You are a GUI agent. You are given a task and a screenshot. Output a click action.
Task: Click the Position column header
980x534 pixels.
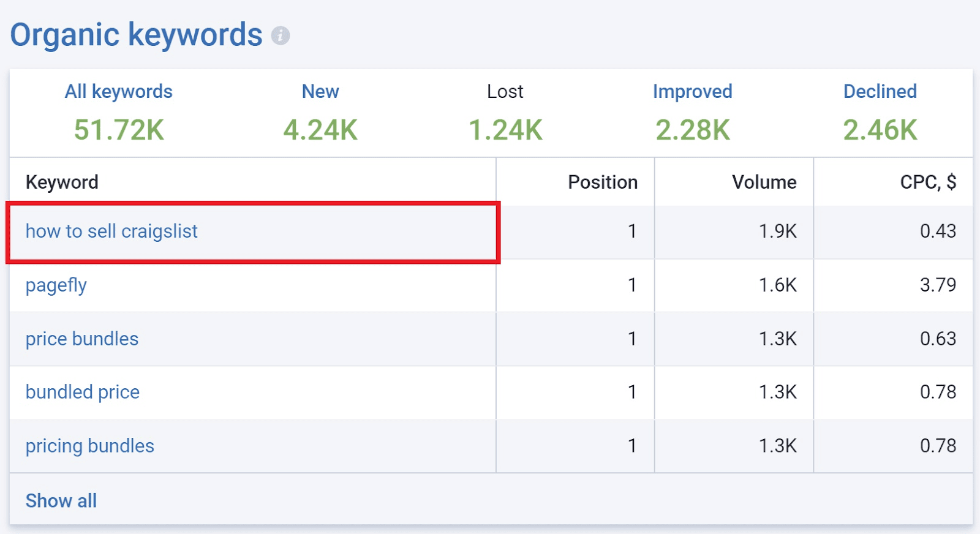click(603, 182)
